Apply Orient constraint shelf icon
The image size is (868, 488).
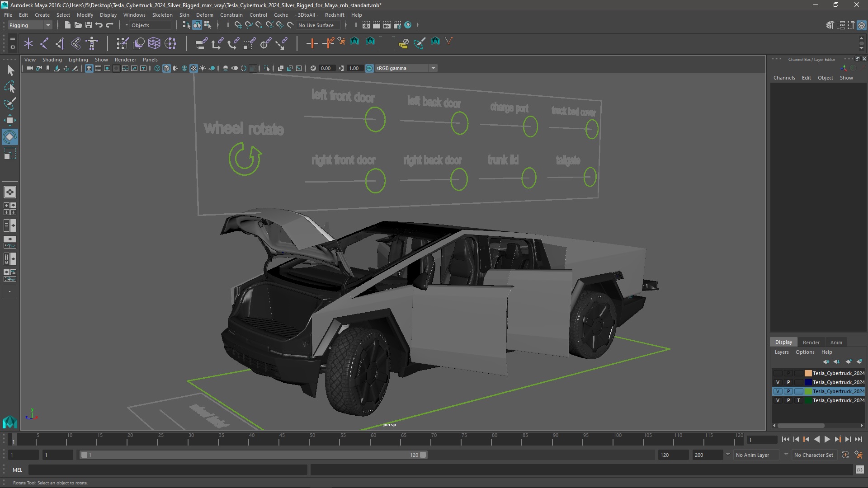coord(233,43)
